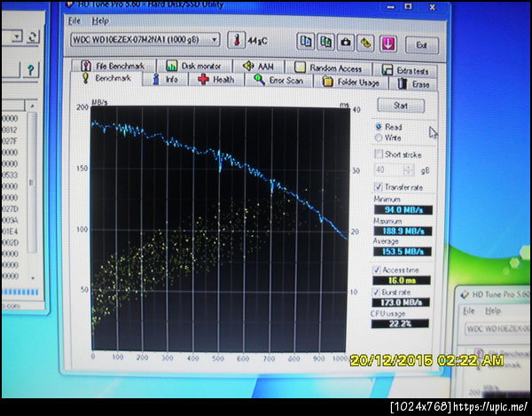Open File menu in background HD Tune window

(469, 310)
